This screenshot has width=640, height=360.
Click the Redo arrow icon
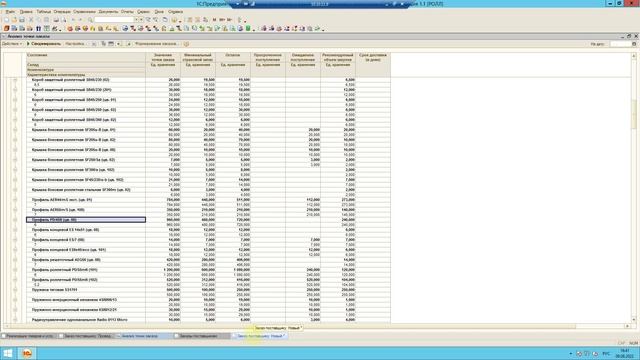81,20
